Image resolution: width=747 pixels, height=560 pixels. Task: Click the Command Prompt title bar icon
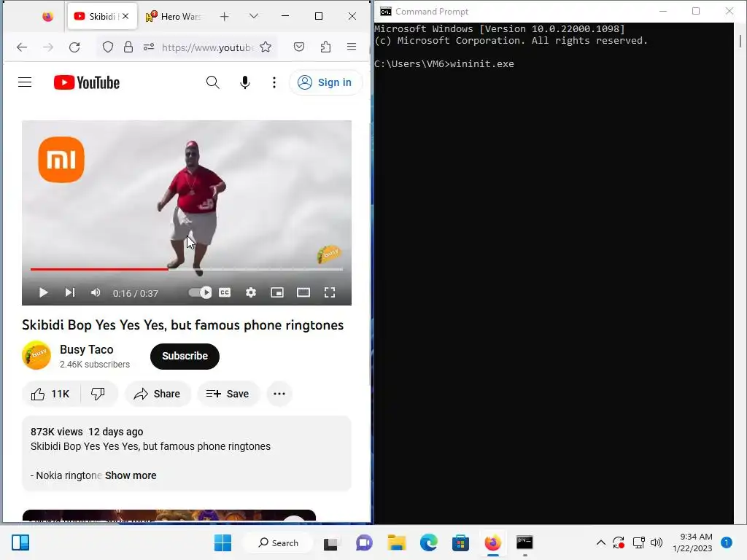coord(386,12)
